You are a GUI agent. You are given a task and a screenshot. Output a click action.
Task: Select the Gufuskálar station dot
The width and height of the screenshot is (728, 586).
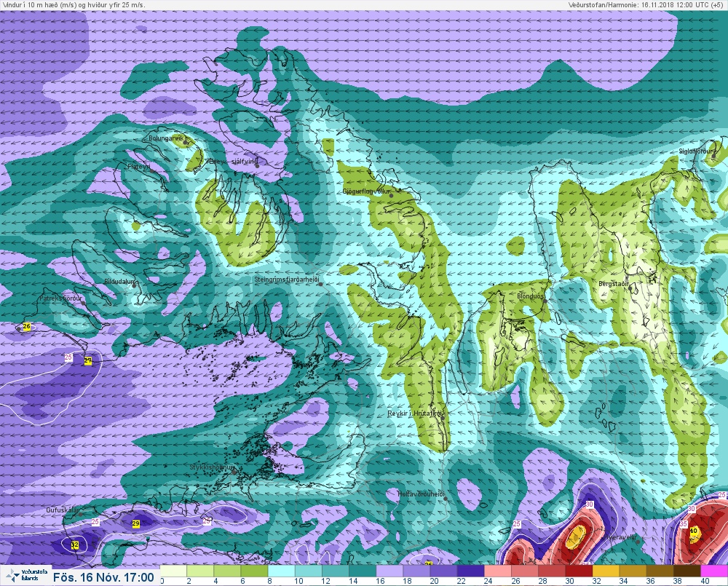click(x=80, y=515)
